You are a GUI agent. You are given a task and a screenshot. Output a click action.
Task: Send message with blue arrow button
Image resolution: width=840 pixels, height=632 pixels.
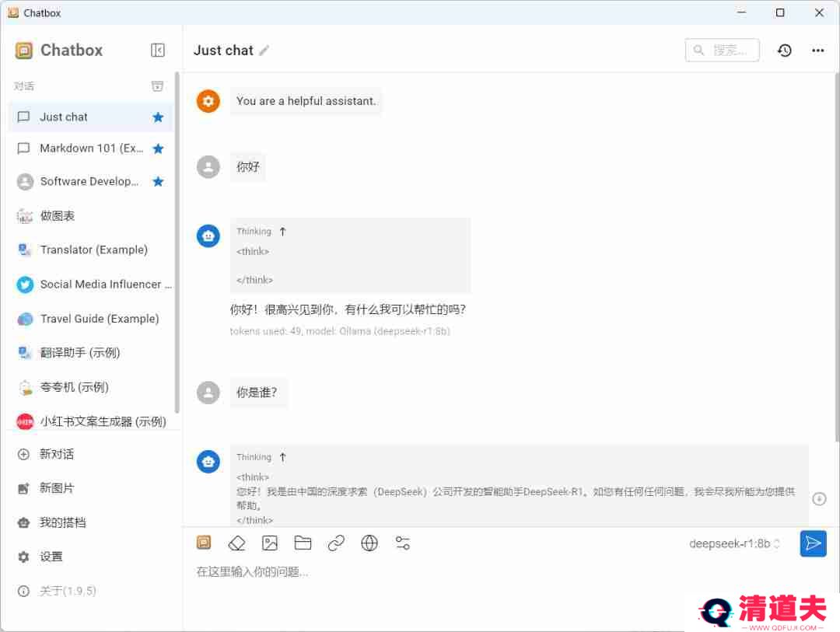pos(813,543)
